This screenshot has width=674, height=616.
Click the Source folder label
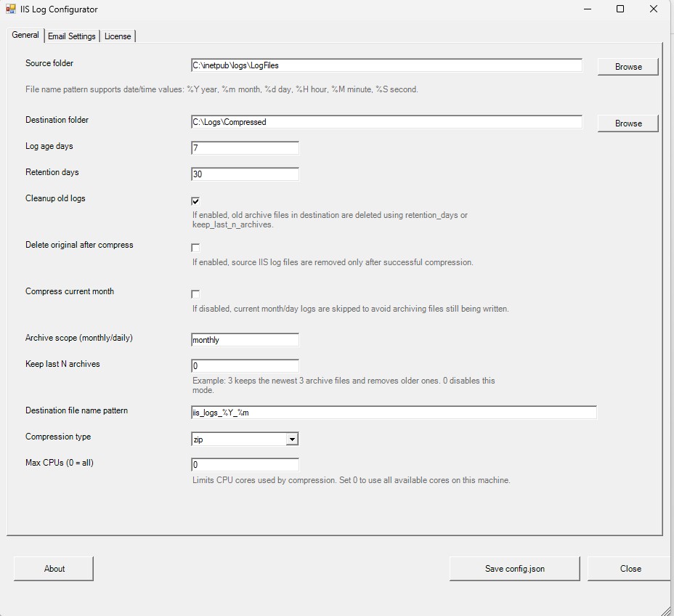[49, 63]
